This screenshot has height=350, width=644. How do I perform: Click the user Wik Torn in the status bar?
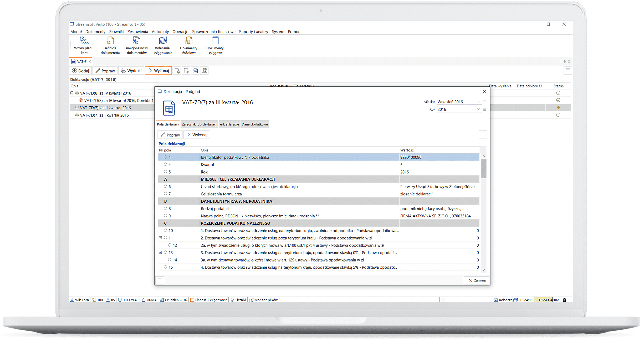(x=79, y=300)
